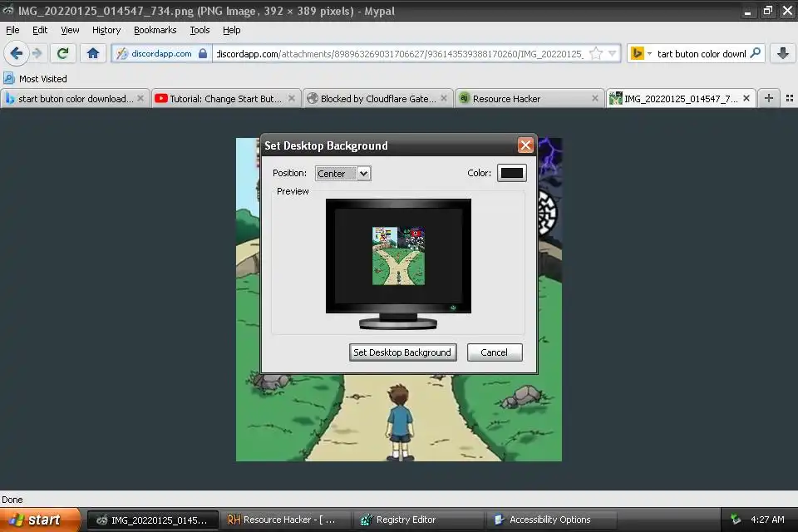Viewport: 798px width, 532px height.
Task: Click the Most Visited bookmarks icon
Action: (8, 78)
